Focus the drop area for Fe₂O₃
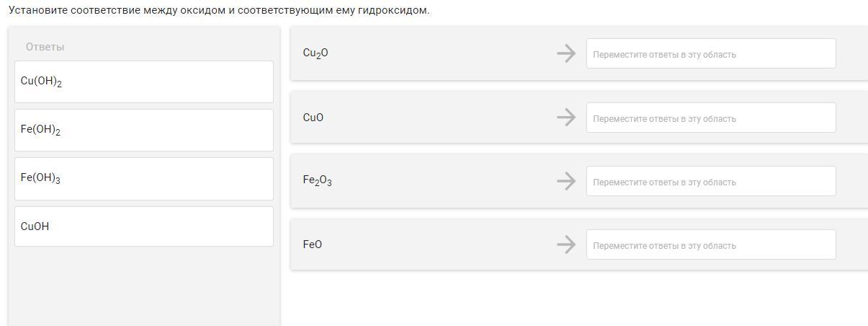This screenshot has height=326, width=868. (x=711, y=181)
